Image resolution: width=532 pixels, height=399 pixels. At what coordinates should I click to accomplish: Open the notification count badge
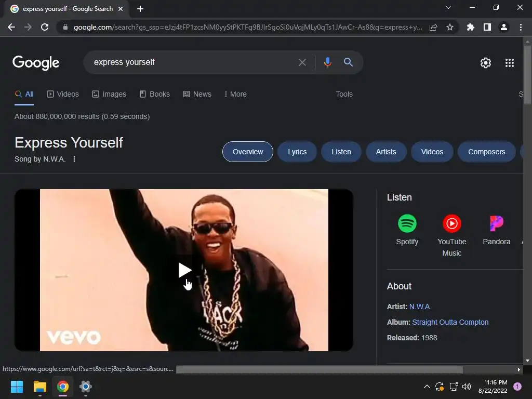(x=517, y=387)
